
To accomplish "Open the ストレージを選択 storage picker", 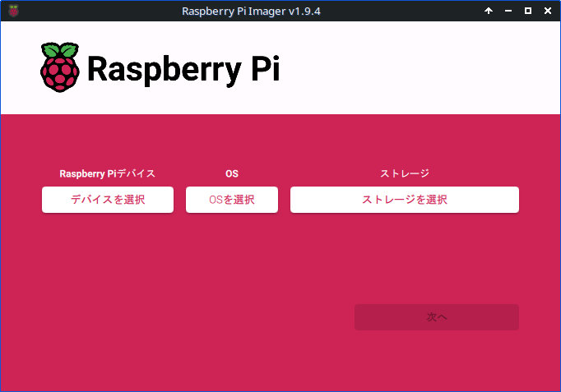I will click(404, 200).
